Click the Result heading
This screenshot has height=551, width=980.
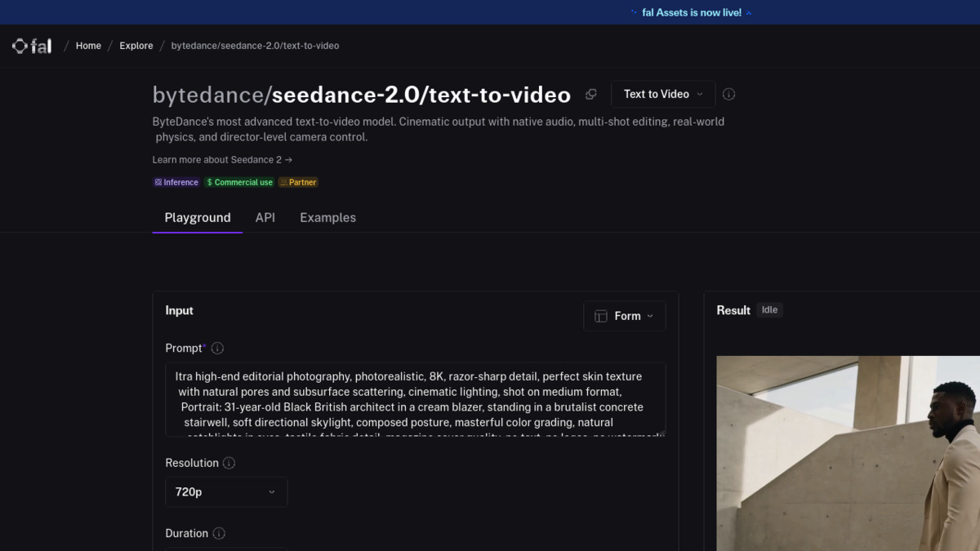pyautogui.click(x=733, y=310)
